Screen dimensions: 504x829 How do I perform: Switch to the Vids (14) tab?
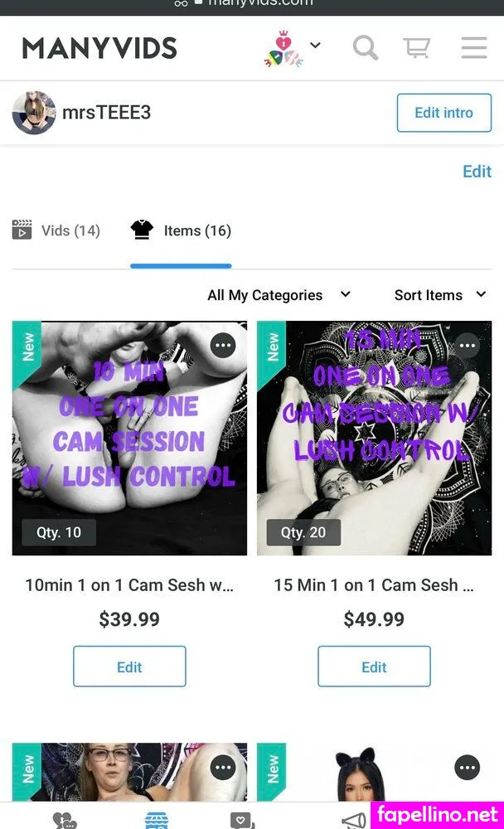[56, 230]
